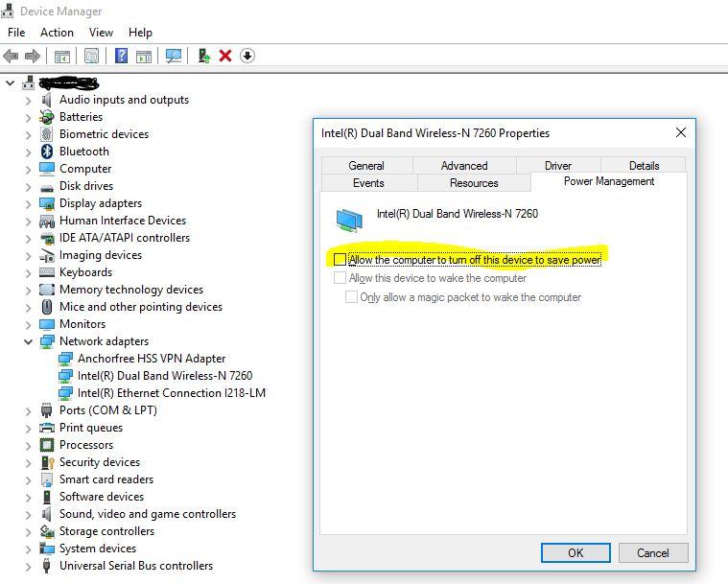Scan for hardware changes via monitor icon
Viewport: 728px width, 584px height.
[174, 57]
